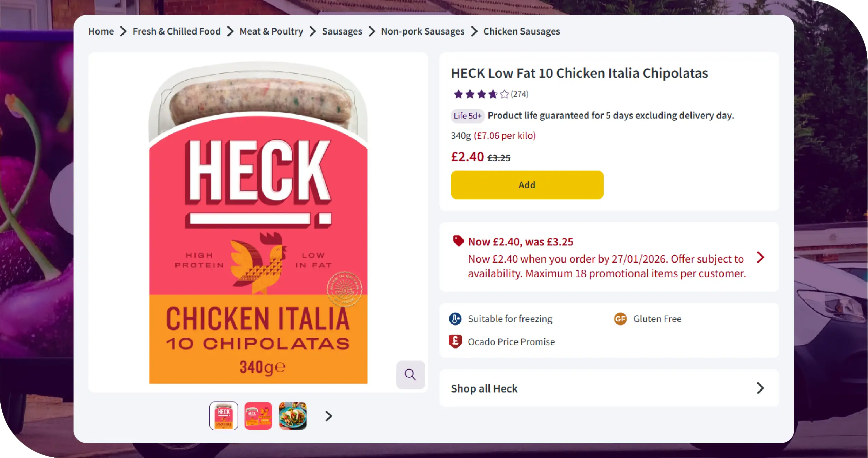868x458 pixels.
Task: Select the Chicken Sausages breadcrumb
Action: (x=521, y=31)
